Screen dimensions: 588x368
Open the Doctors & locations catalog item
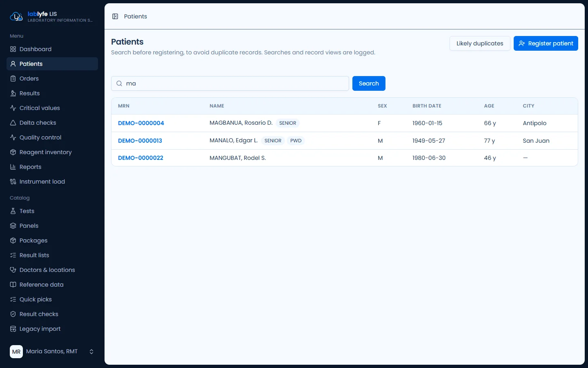coord(52,270)
